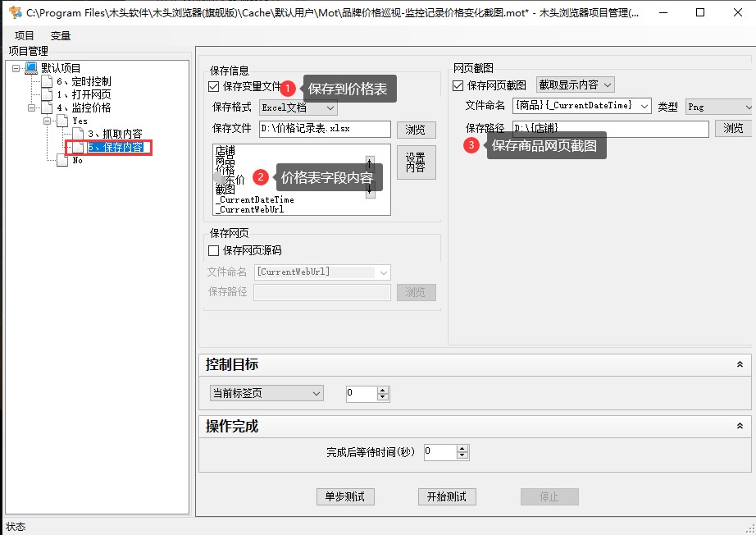756x535 pixels.
Task: Click 浏览 button for screenshot 保存路径
Action: (x=733, y=128)
